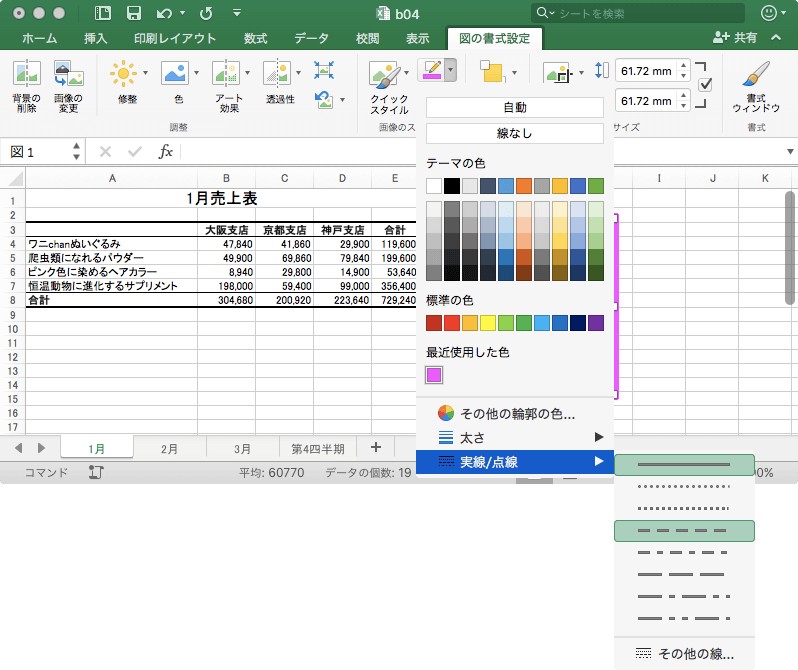Click the accessibility icon in status bar

(96, 472)
